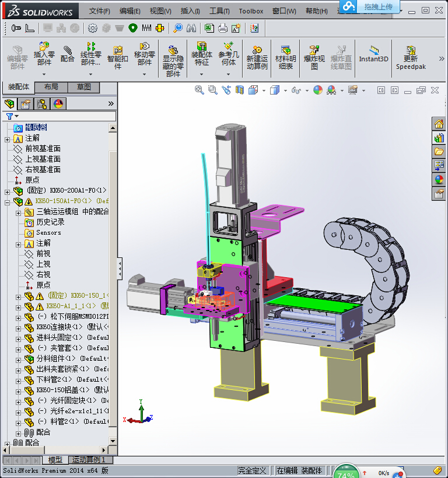Click New Motion Study (新建运动算例)
Screen dimensions: 448x478
tap(257, 57)
